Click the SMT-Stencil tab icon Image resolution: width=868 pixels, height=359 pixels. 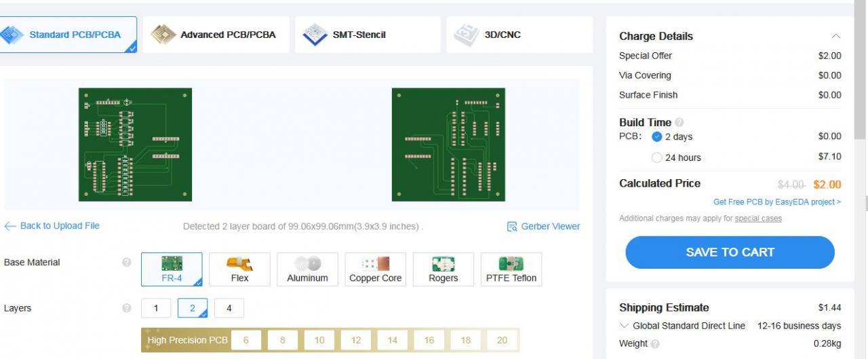[x=315, y=35]
